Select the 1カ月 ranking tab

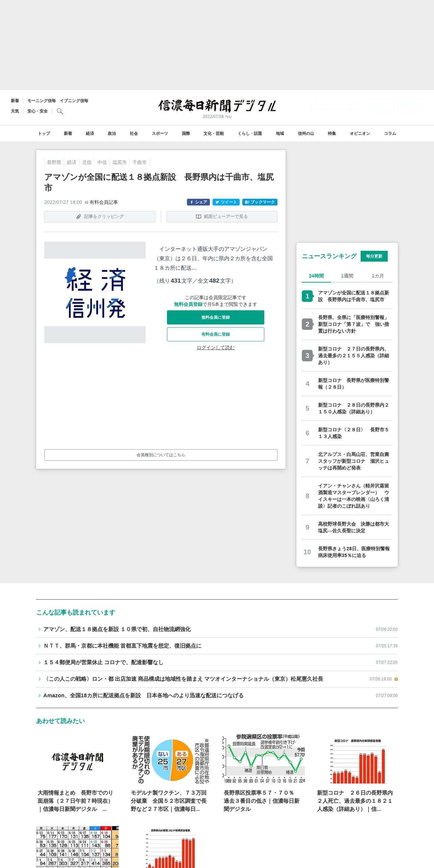tap(378, 276)
